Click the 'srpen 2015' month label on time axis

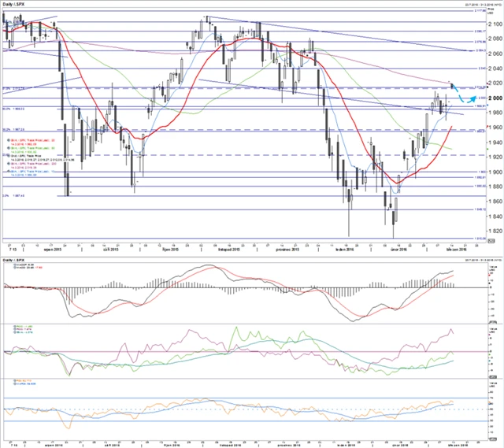click(53, 250)
